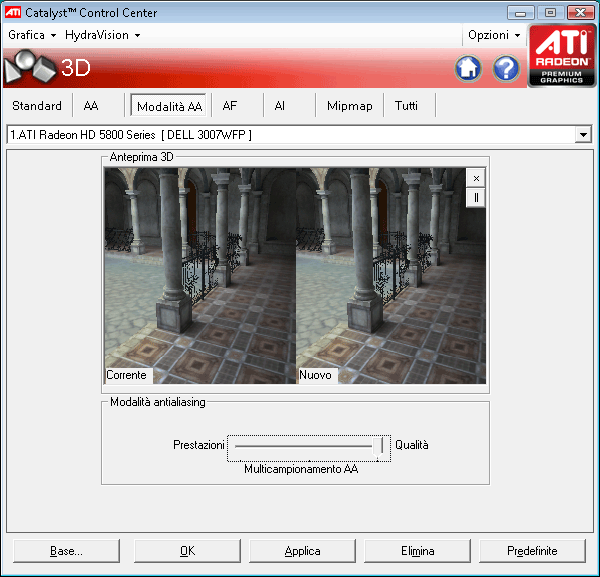Confirm with the OK button
This screenshot has height=577, width=600.
click(188, 551)
